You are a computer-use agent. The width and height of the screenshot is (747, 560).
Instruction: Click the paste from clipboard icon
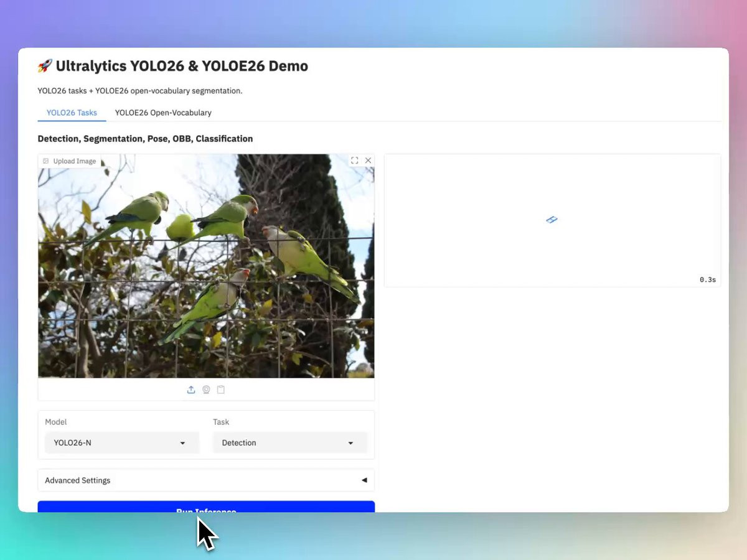pyautogui.click(x=221, y=390)
